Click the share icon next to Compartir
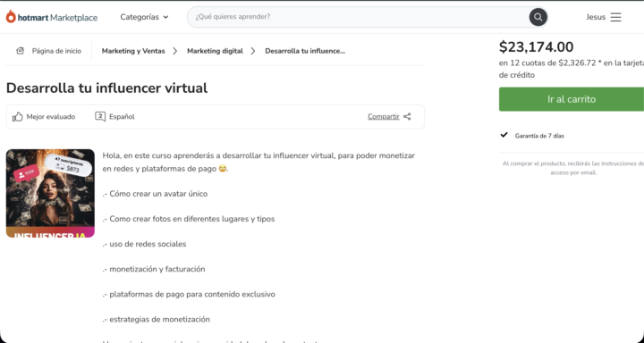This screenshot has width=644, height=343. click(x=407, y=116)
